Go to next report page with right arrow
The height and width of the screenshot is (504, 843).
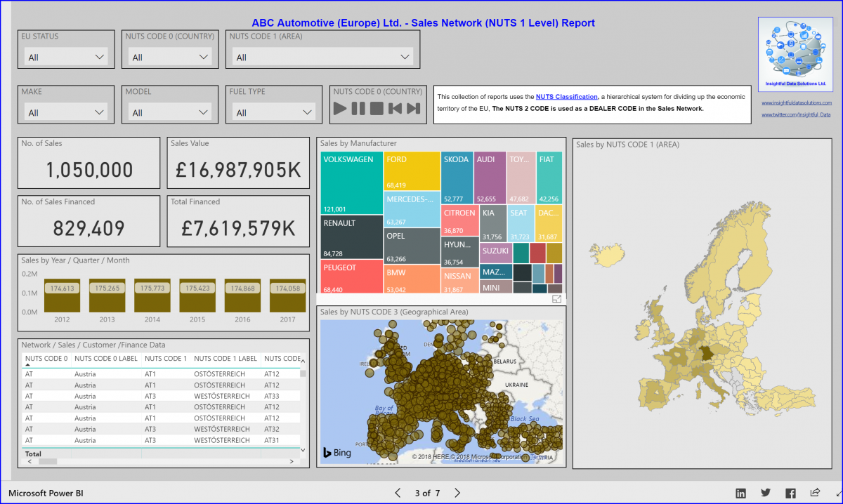[457, 493]
